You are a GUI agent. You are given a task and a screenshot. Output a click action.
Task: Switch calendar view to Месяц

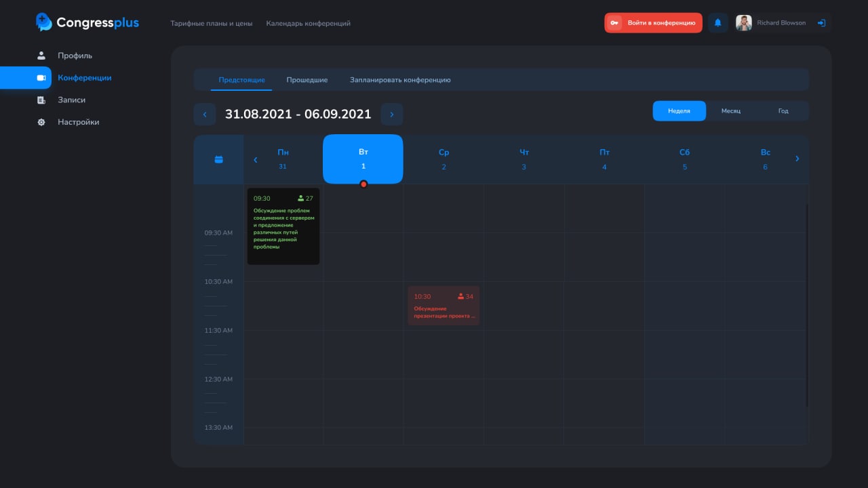(731, 111)
